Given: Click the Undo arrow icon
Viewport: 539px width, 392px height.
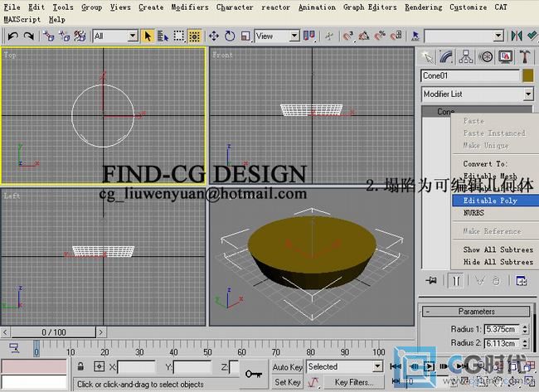Looking at the screenshot, I should tap(12, 36).
